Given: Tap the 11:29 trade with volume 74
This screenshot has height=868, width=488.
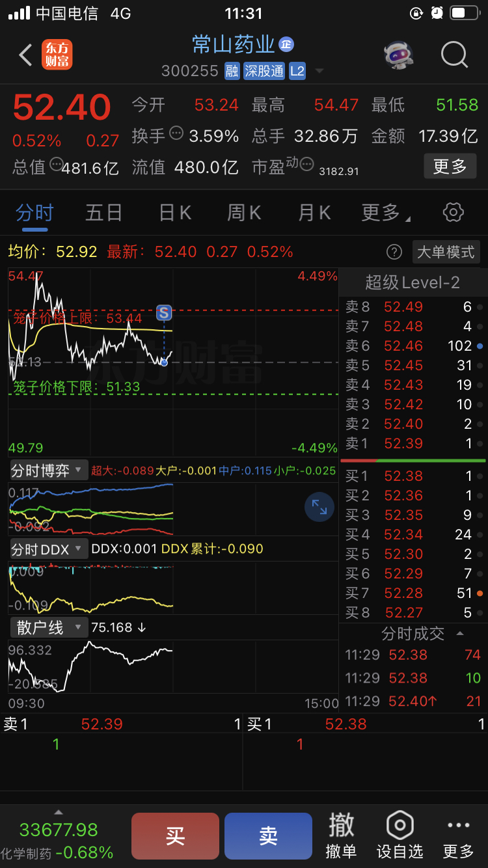Looking at the screenshot, I should coord(413,655).
